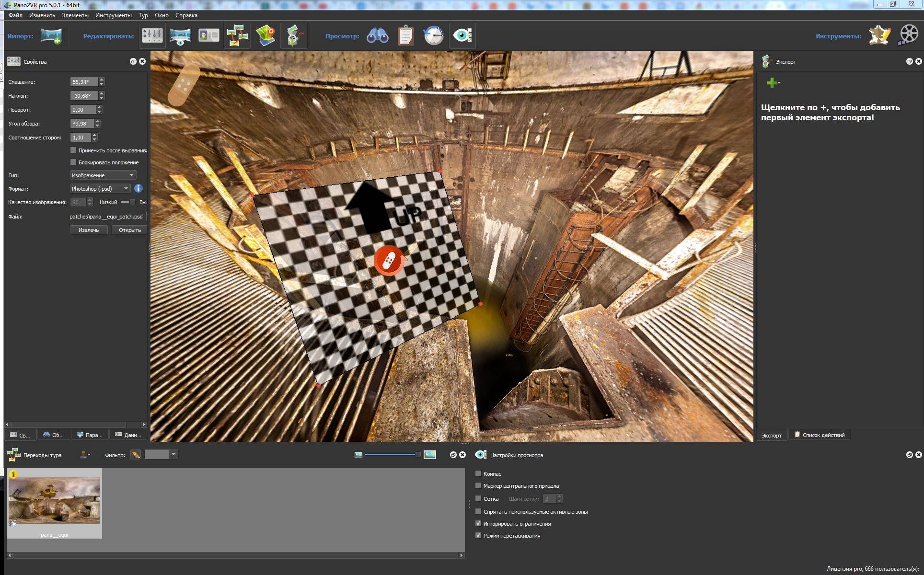
Task: Switch to Список действий tab
Action: click(820, 435)
